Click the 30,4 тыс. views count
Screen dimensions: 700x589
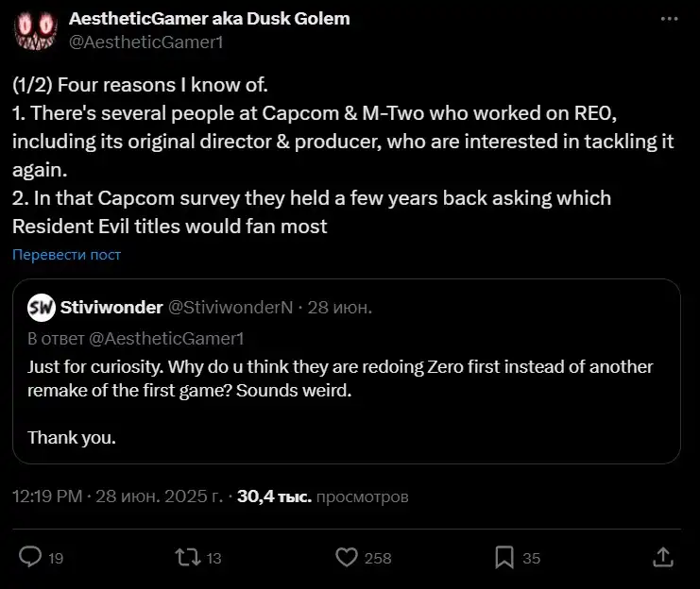point(273,496)
